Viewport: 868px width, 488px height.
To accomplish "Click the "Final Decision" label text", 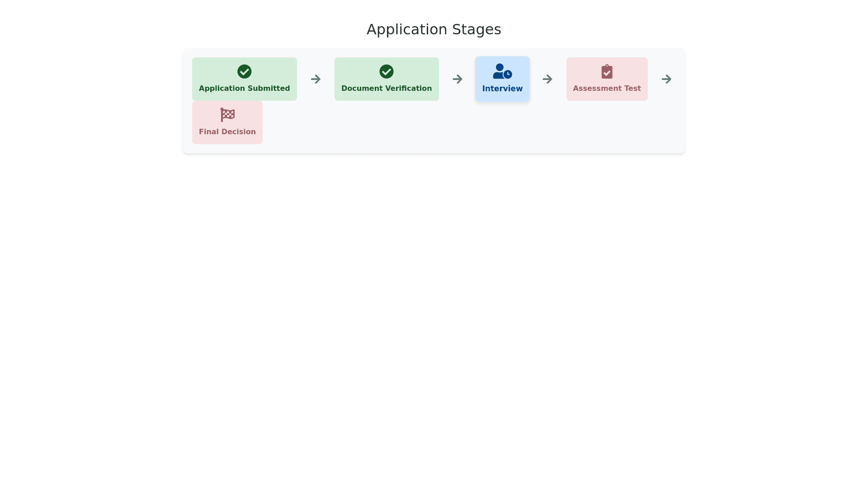I will coord(227,132).
